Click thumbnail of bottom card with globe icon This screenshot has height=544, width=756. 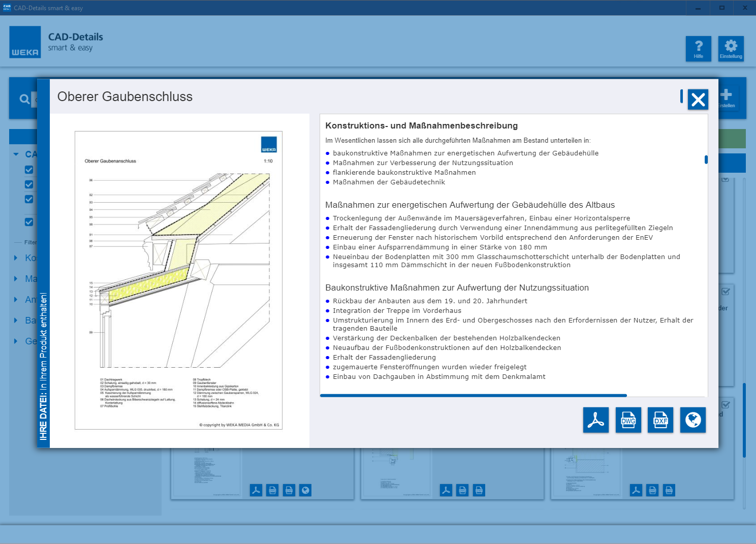coord(207,472)
